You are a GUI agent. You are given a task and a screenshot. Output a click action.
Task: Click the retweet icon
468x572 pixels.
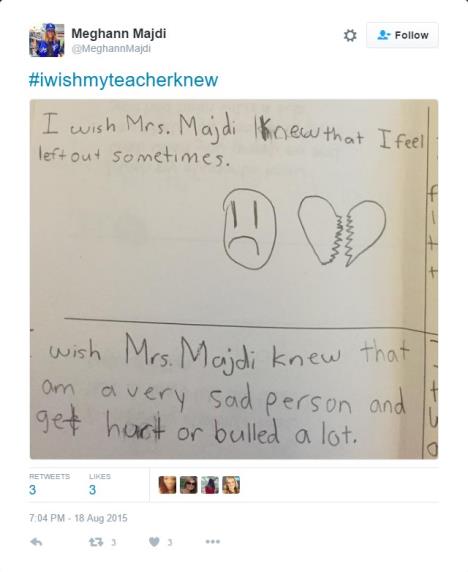coord(96,542)
